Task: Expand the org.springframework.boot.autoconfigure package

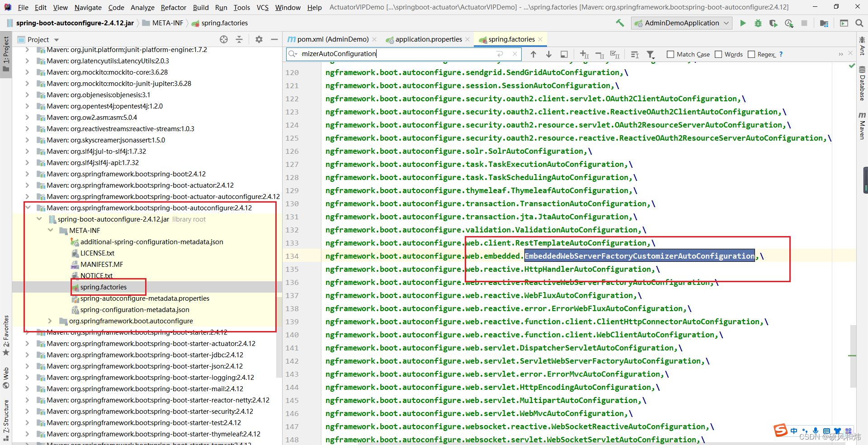Action: (x=50, y=321)
